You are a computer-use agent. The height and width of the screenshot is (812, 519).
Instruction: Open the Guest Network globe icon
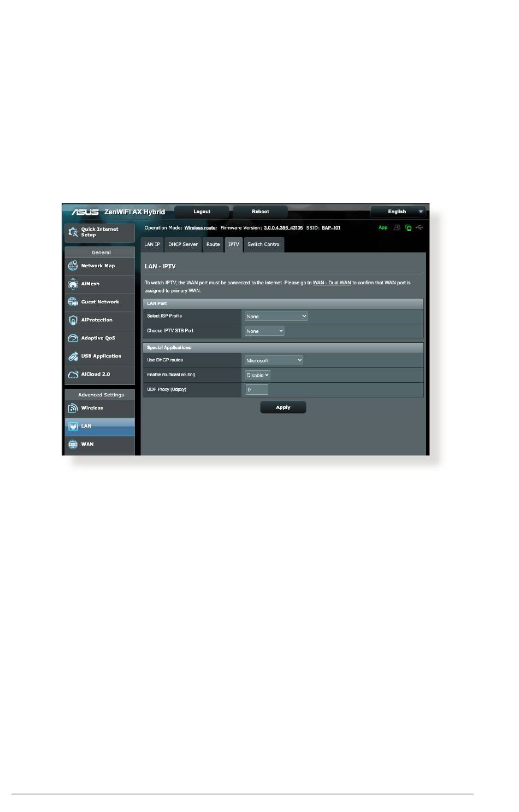pyautogui.click(x=73, y=302)
